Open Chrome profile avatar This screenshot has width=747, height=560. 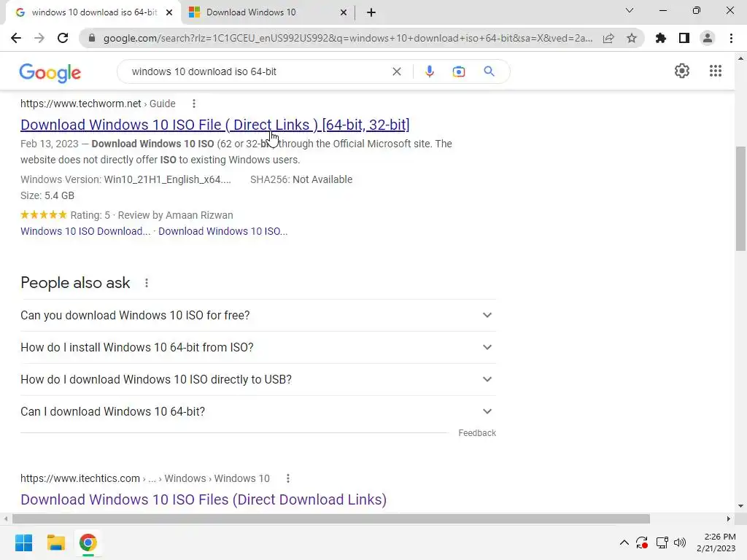click(708, 38)
